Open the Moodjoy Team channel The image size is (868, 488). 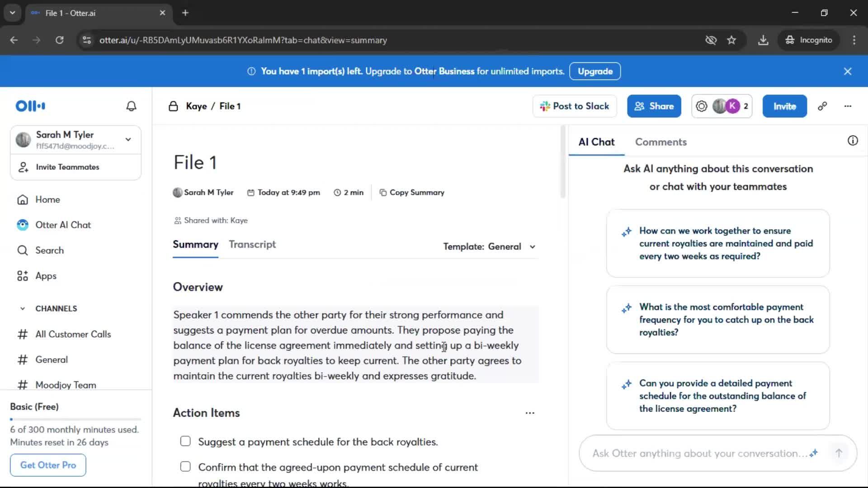pyautogui.click(x=66, y=385)
